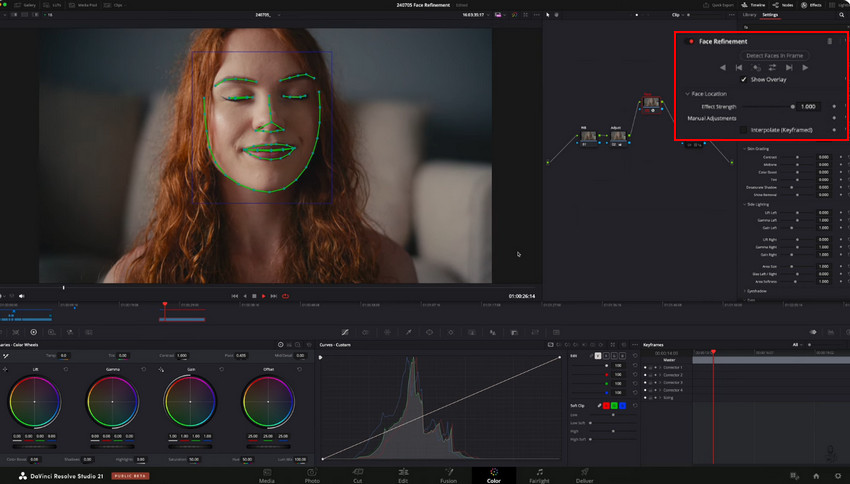Switch to the Cut page
Screen dimensions: 850x484
tap(357, 475)
